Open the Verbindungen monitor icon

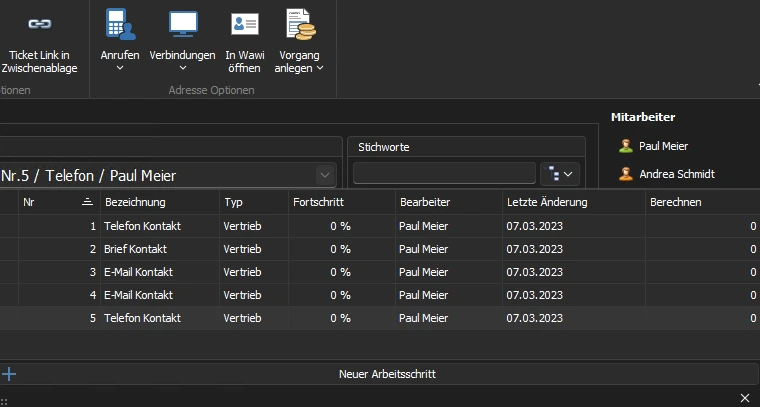coord(183,24)
